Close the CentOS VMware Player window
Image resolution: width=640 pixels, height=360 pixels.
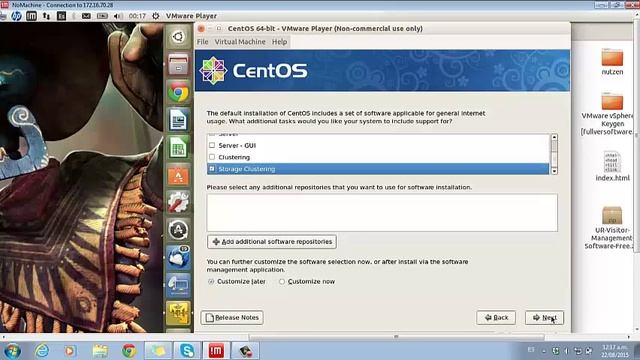[x=201, y=29]
